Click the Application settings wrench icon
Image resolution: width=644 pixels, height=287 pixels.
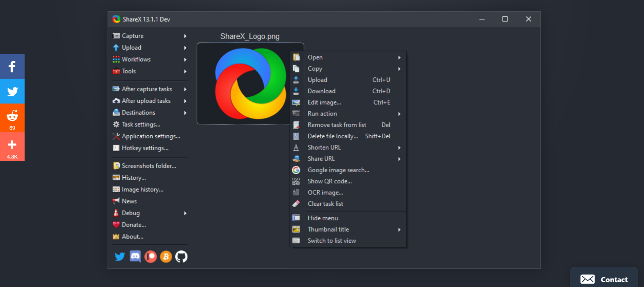pos(116,136)
